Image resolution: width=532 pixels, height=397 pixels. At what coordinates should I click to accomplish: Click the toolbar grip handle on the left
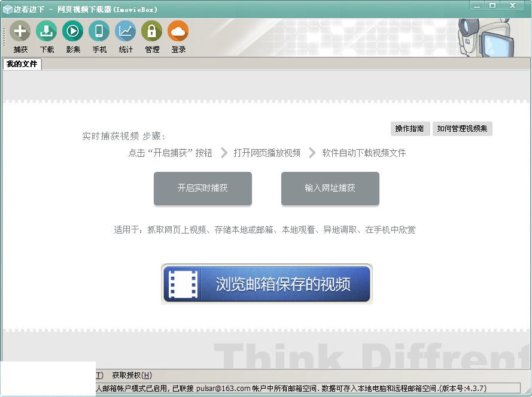point(3,36)
